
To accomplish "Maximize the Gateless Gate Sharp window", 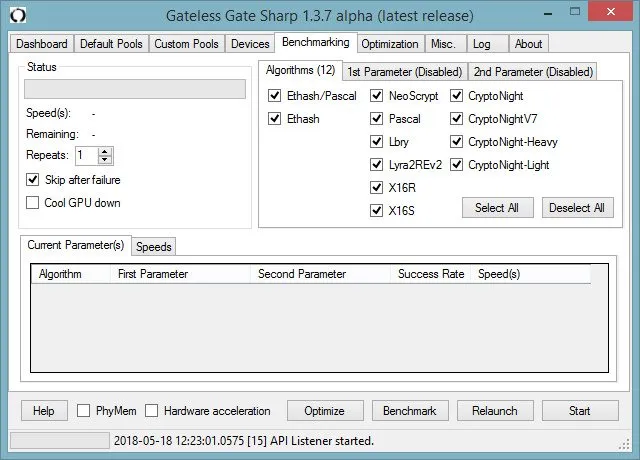I will [575, 11].
